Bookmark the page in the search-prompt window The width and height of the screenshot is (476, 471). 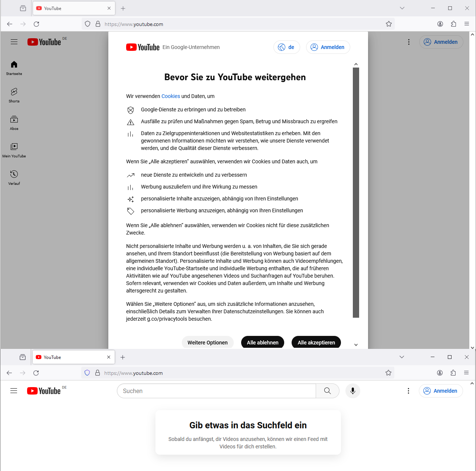point(388,373)
